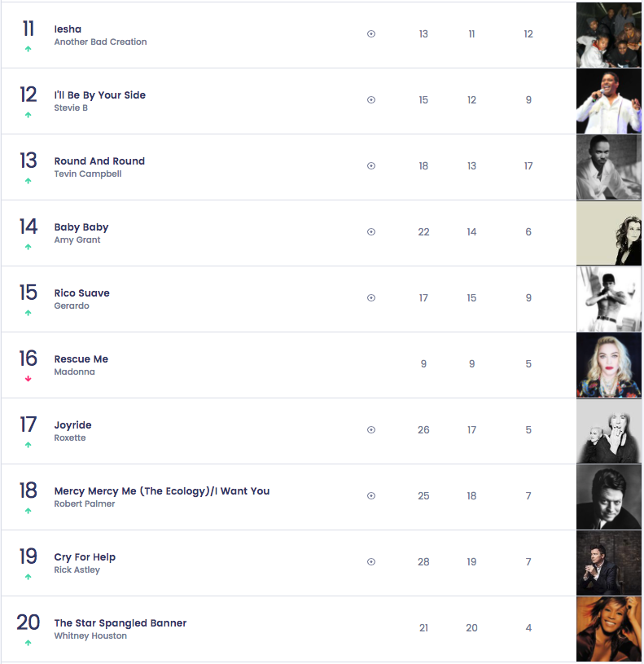Open the Roxette artist link
This screenshot has width=644, height=664.
point(70,438)
